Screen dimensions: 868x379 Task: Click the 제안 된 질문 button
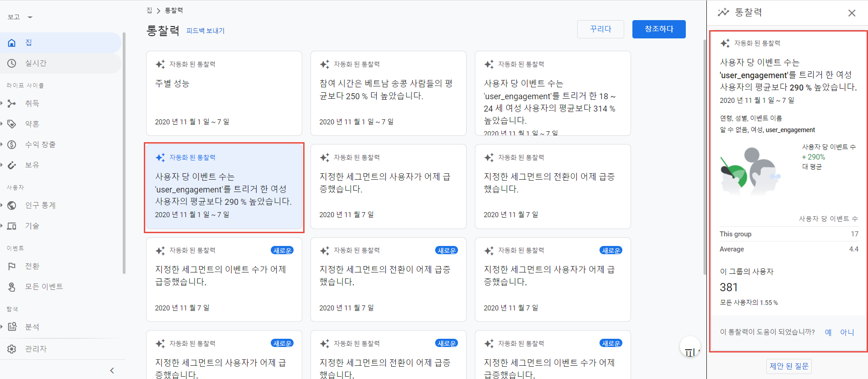[789, 366]
